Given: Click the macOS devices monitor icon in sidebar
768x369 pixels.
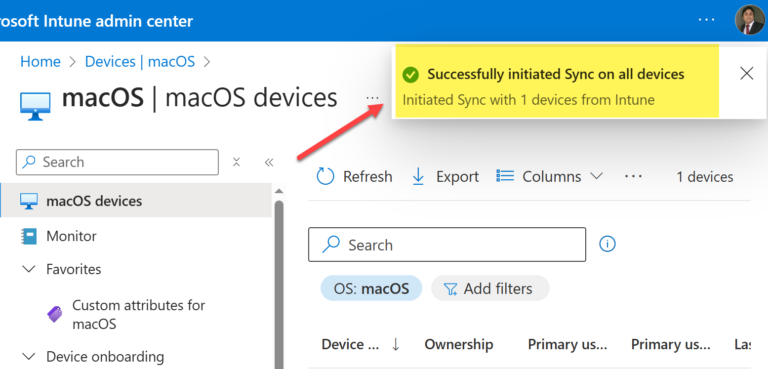Looking at the screenshot, I should coord(29,201).
